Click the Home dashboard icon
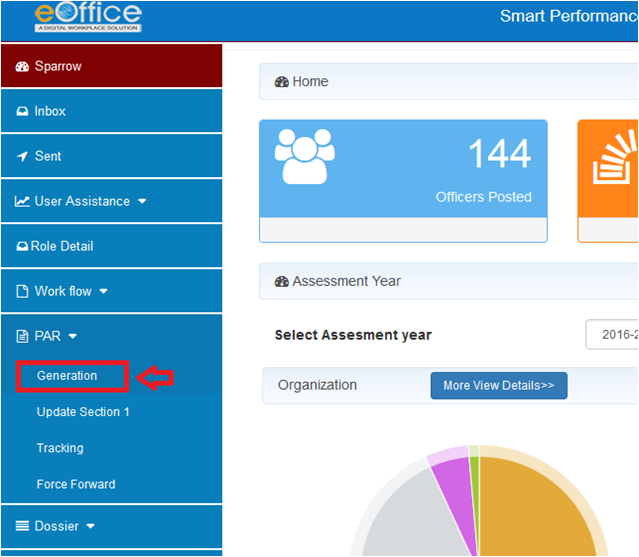Screen dimensions: 639x557 pos(281,82)
